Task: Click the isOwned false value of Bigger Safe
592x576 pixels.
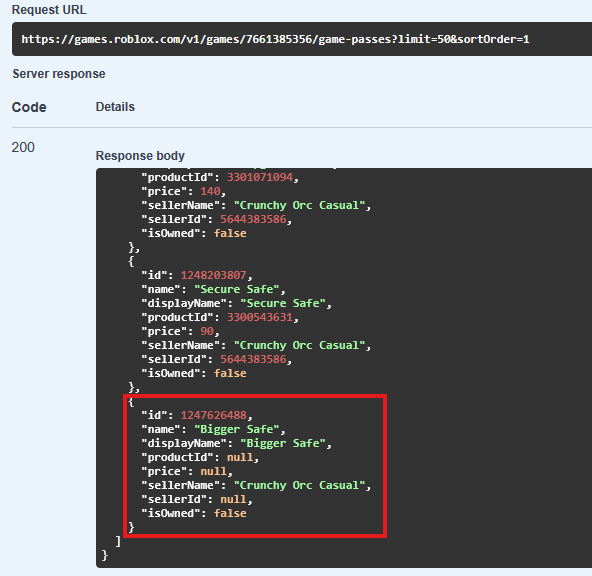Action: coord(230,513)
